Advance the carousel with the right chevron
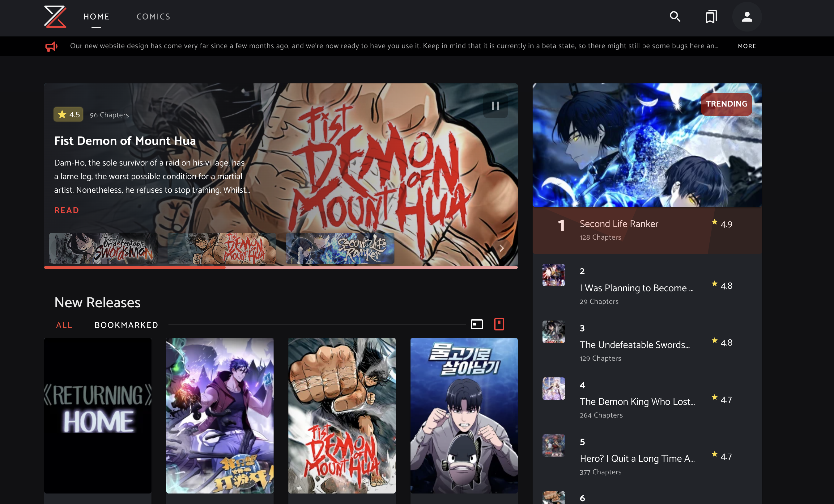The height and width of the screenshot is (504, 834). 502,248
